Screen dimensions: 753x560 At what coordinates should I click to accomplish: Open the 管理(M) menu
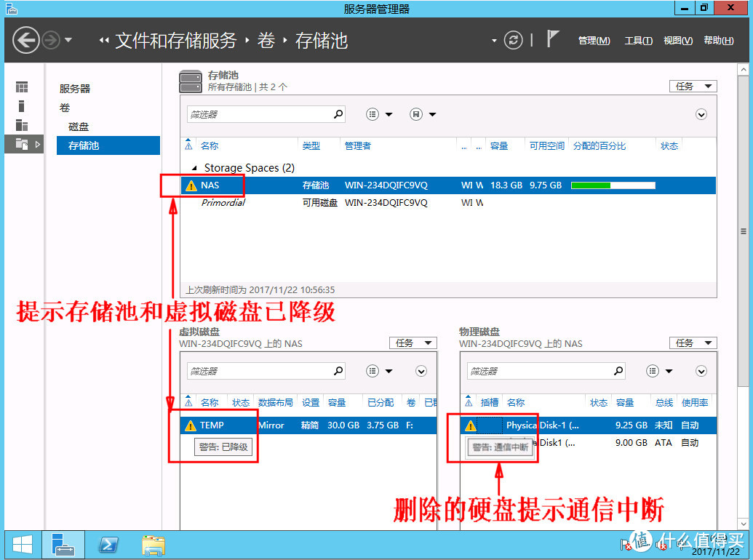(594, 40)
